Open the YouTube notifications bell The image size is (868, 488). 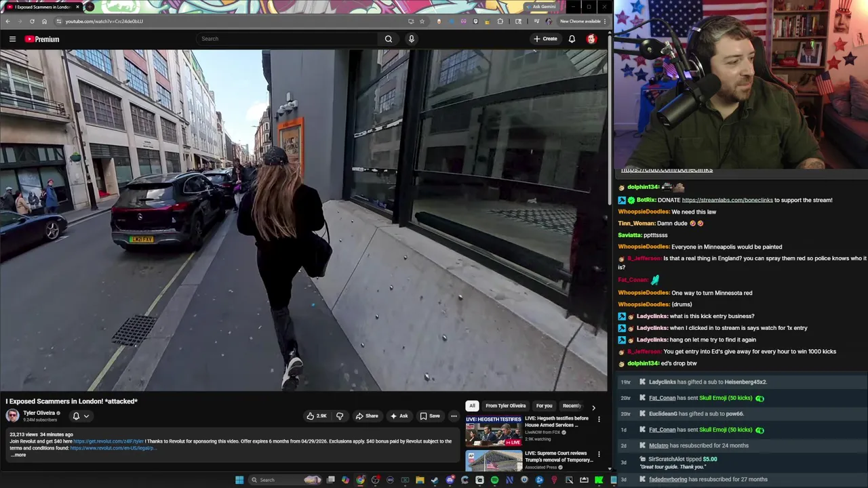(x=572, y=39)
